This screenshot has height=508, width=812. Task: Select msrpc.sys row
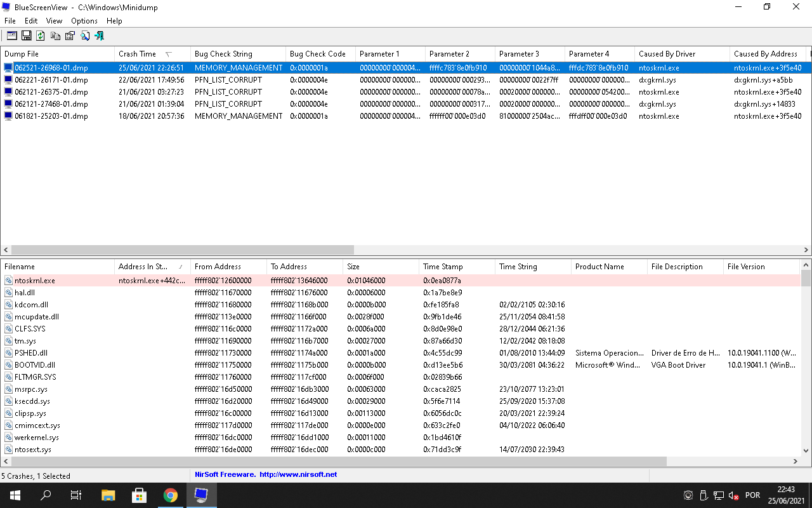pos(401,389)
